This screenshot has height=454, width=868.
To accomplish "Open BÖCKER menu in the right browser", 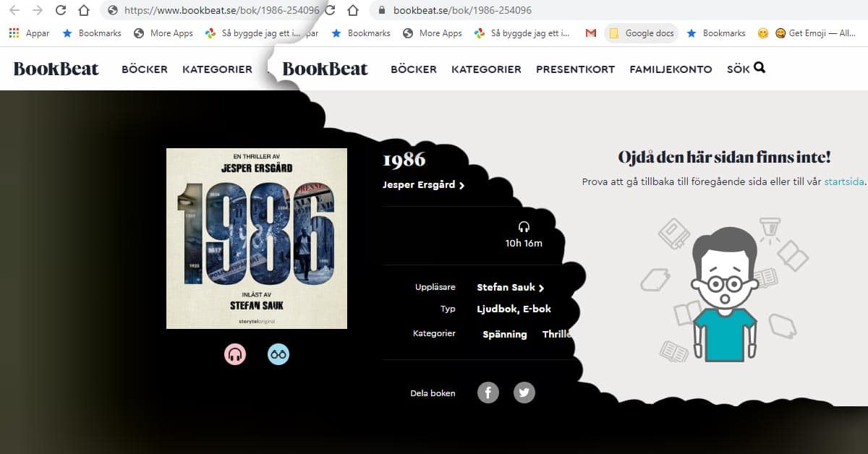I will coord(414,69).
